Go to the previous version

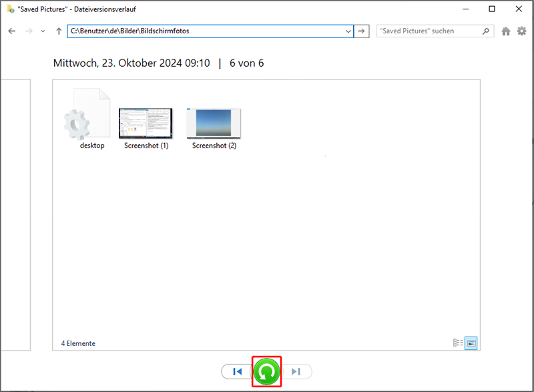coord(238,371)
